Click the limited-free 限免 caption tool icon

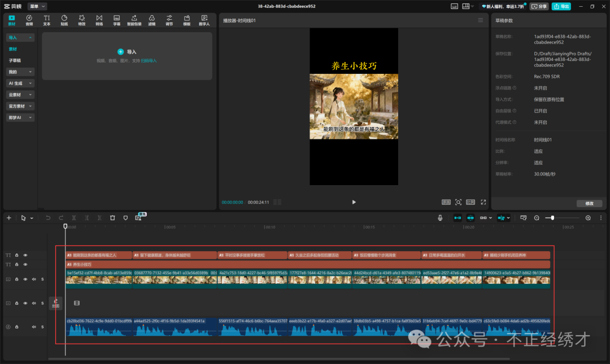139,217
